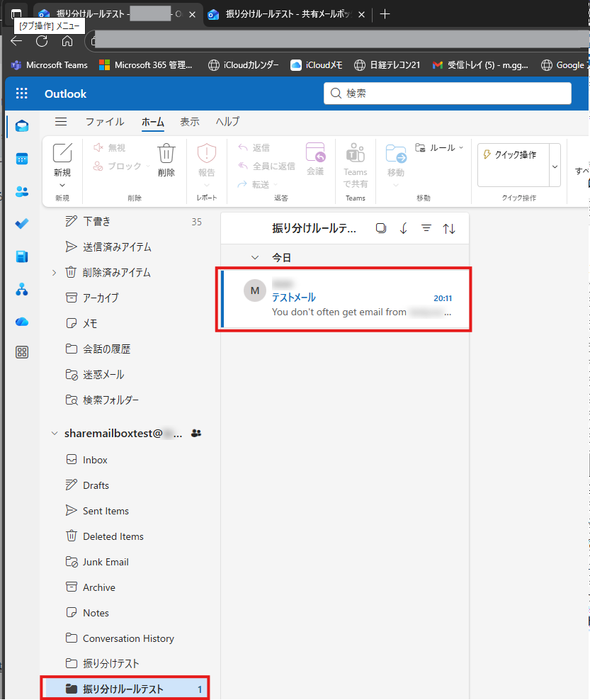Click the Sort up-down arrows icon
The image size is (590, 700).
(449, 229)
